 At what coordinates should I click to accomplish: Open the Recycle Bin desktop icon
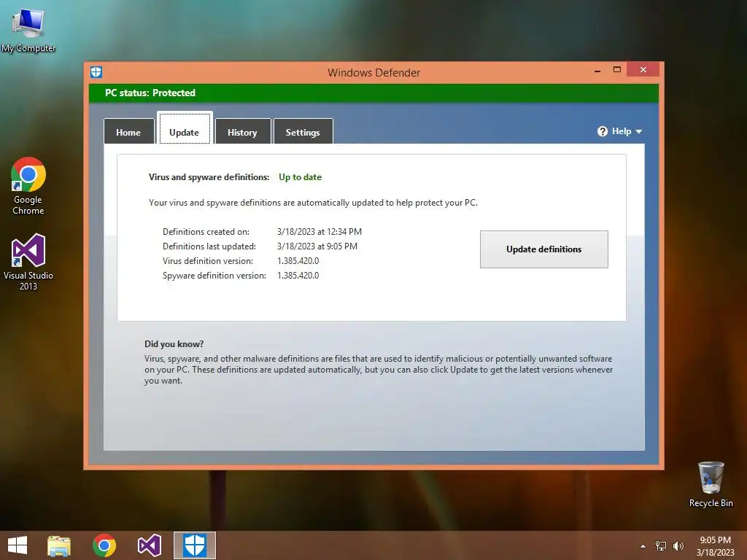711,484
